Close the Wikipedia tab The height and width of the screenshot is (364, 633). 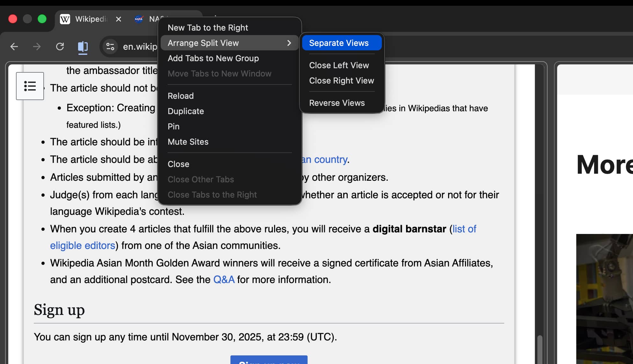119,19
